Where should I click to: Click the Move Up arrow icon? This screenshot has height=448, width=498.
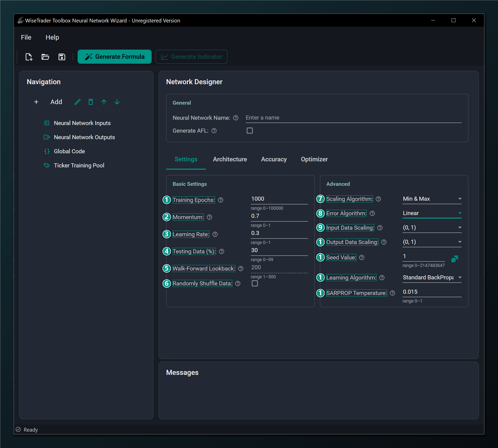pos(104,102)
